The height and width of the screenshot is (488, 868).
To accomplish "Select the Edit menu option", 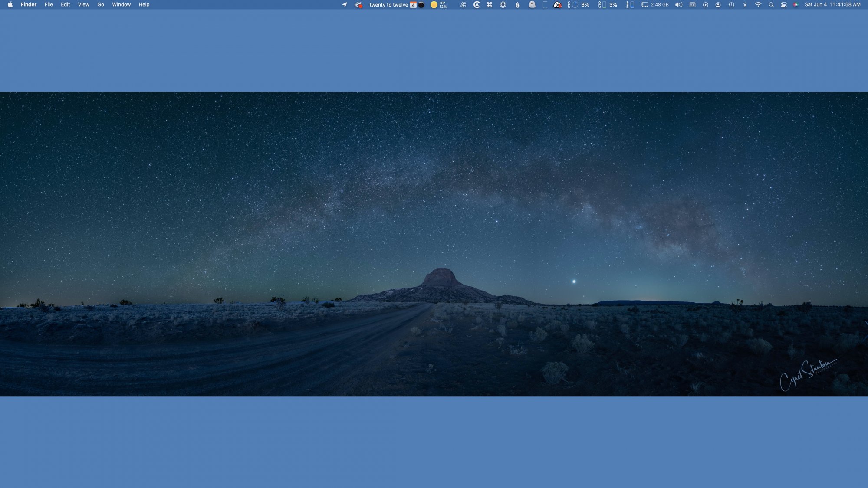I will point(66,5).
